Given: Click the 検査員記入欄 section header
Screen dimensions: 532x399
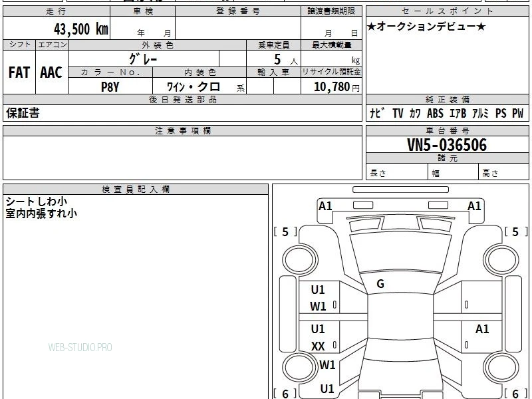Looking at the screenshot, I should coord(136,190).
